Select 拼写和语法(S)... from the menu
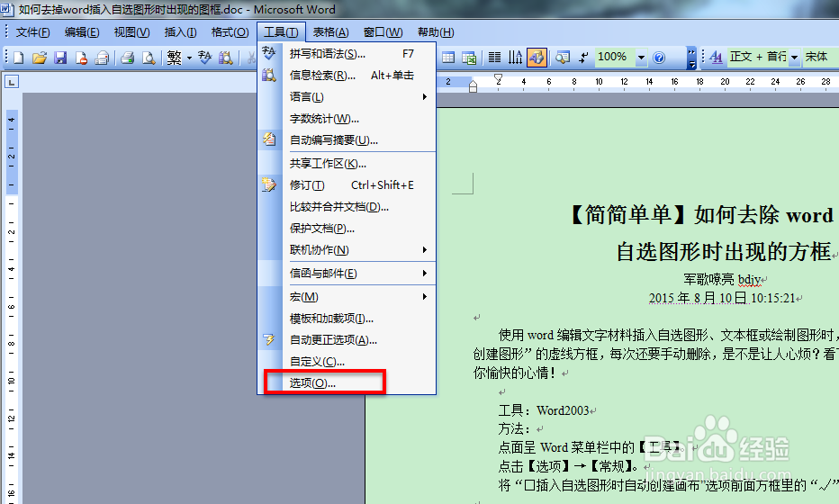Screen dimensions: 839x504 pyautogui.click(x=347, y=54)
